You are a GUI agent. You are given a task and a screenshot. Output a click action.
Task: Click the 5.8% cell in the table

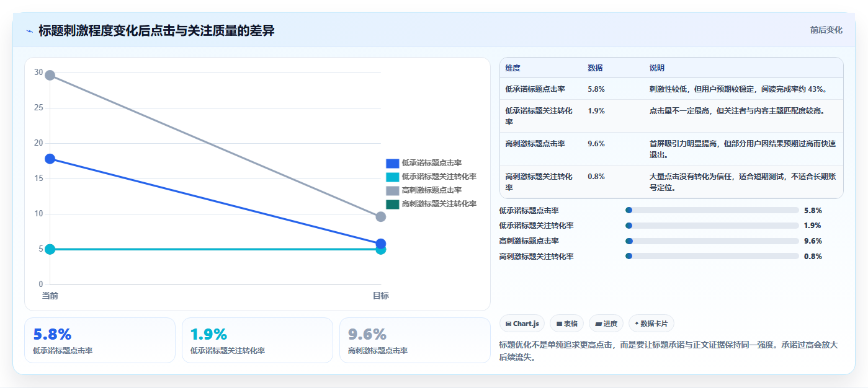pyautogui.click(x=596, y=89)
